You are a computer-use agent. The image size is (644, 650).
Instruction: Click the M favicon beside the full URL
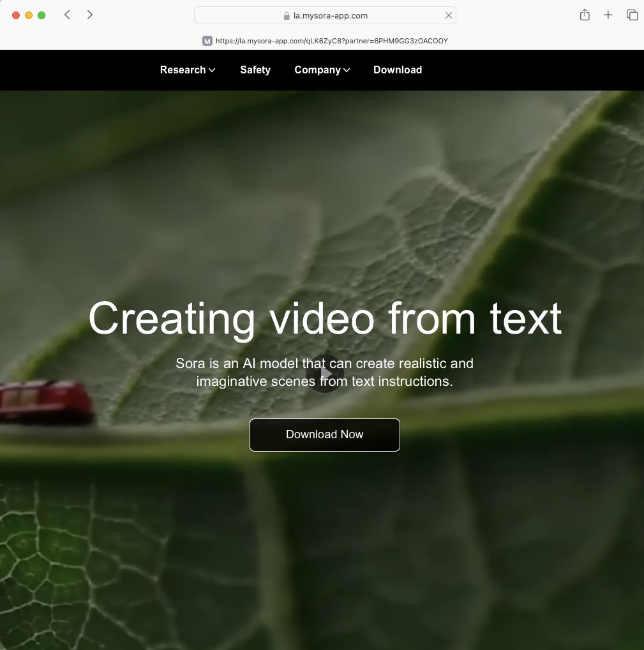tap(207, 41)
